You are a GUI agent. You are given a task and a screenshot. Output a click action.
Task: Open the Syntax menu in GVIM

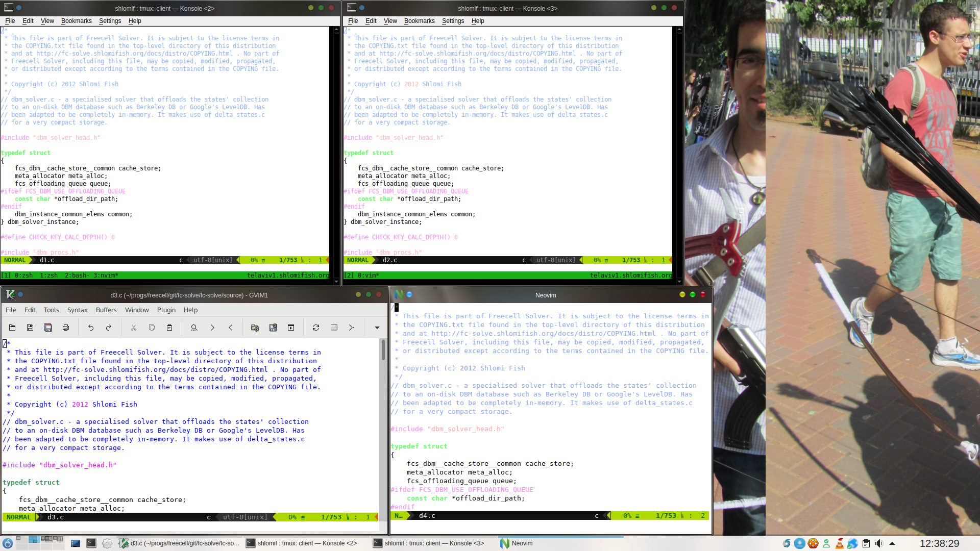click(77, 310)
